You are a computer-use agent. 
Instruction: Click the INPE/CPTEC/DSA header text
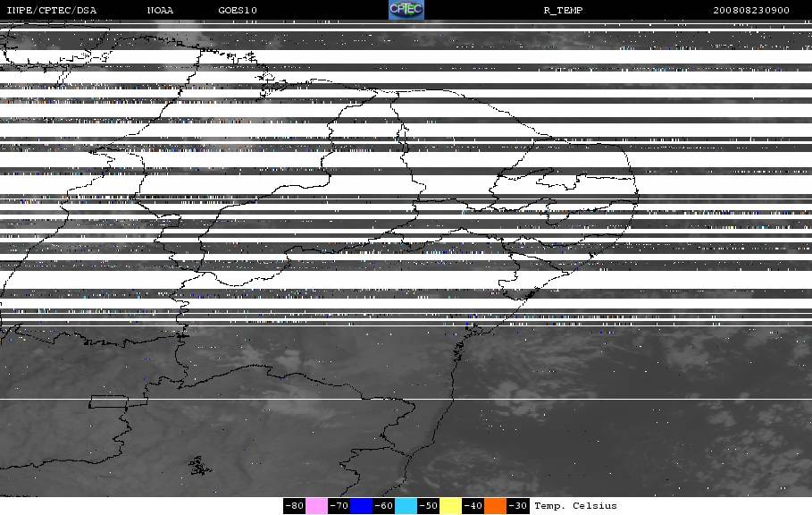click(x=51, y=10)
